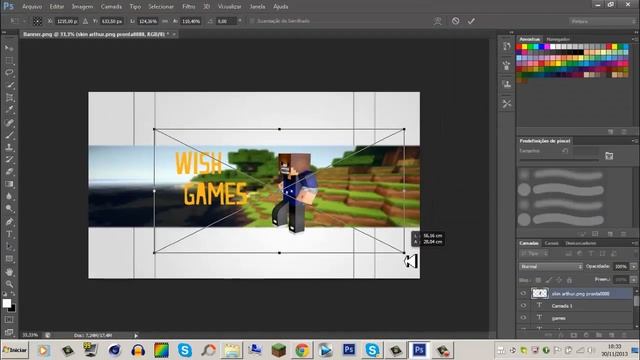
Task: Select the Blur tool
Action: coord(9,196)
